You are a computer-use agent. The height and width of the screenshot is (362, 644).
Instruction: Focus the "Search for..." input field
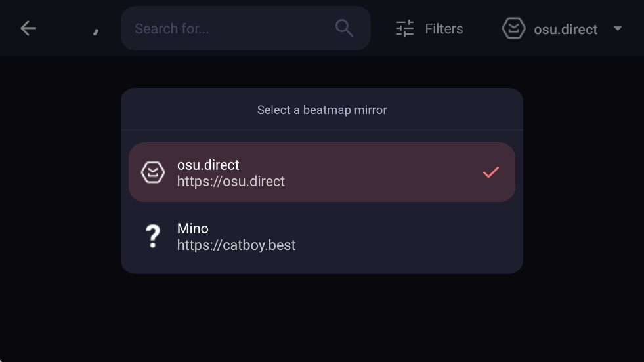point(230,29)
